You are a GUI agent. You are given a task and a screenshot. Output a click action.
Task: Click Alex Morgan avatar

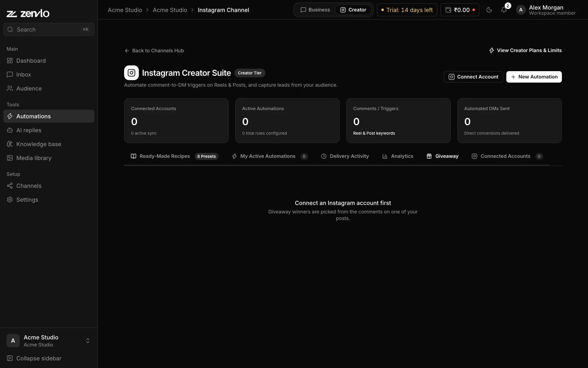(521, 10)
